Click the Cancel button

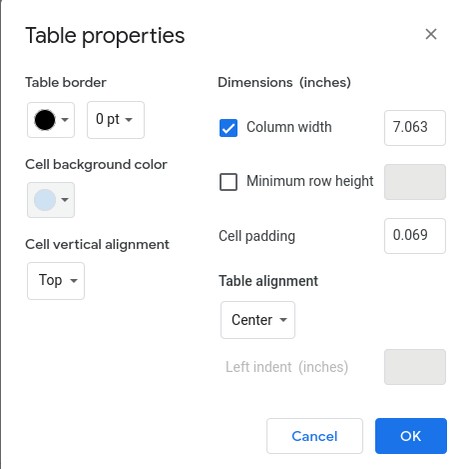tap(314, 436)
